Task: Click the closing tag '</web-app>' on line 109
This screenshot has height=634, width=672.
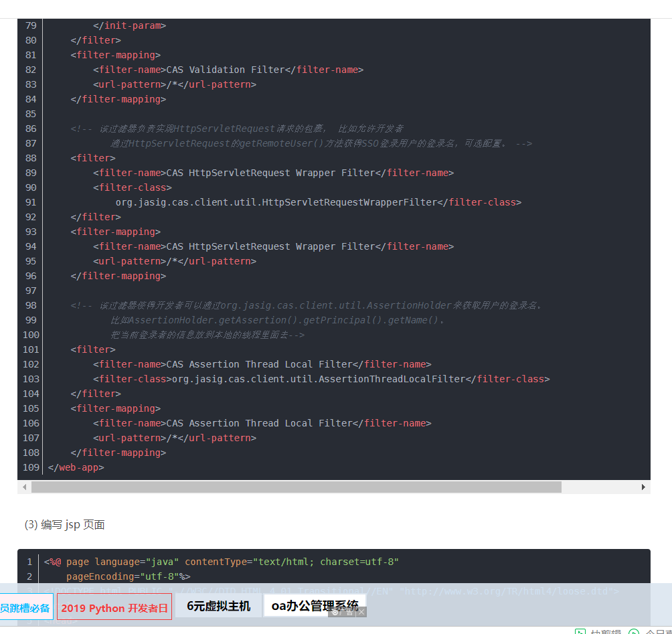Action: coord(76,467)
